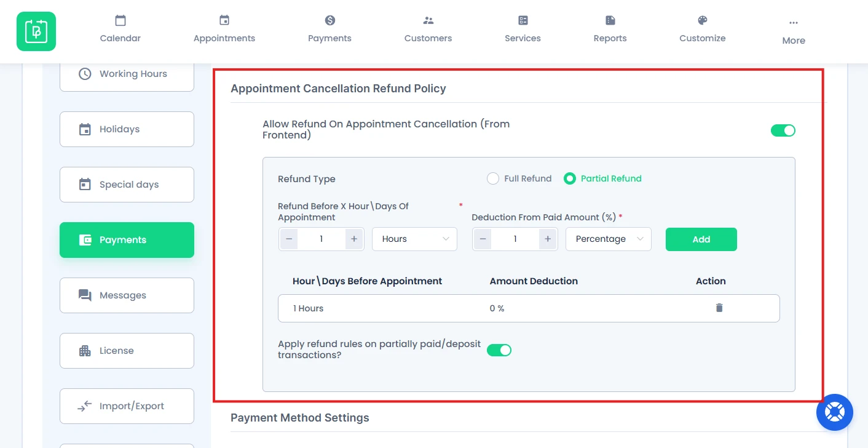Open License settings label
Viewport: 868px width, 448px height.
(116, 351)
